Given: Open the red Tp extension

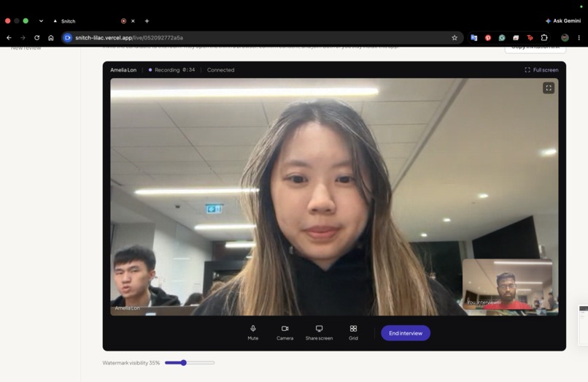Looking at the screenshot, I should [x=530, y=37].
